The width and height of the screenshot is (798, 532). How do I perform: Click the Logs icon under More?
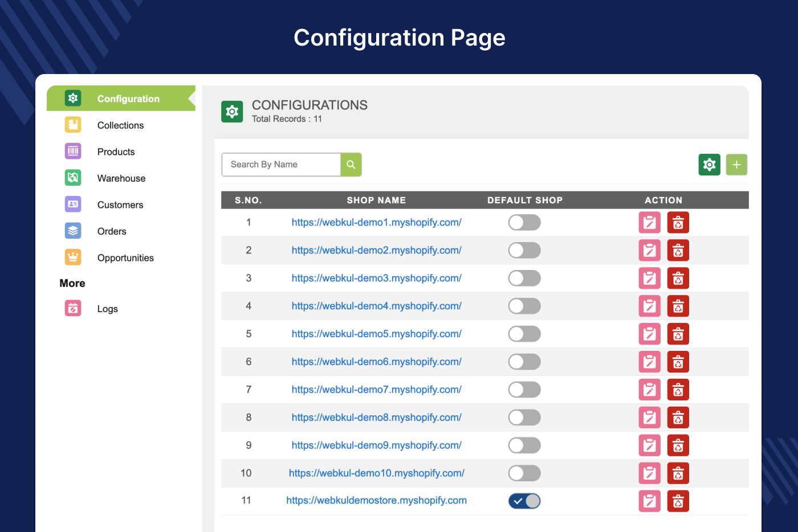(x=73, y=308)
